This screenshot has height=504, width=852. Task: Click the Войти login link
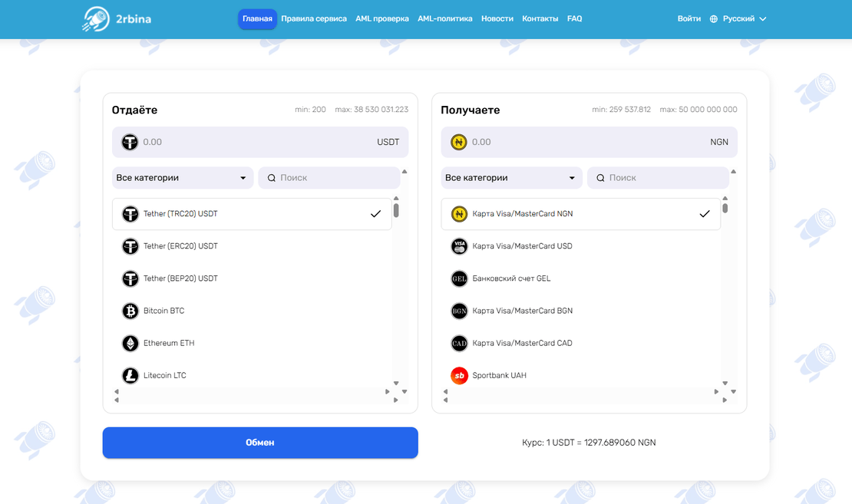click(x=689, y=18)
